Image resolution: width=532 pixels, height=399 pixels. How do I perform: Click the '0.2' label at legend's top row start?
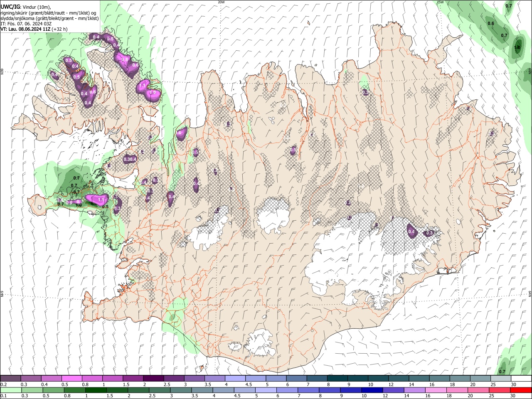tap(4, 384)
